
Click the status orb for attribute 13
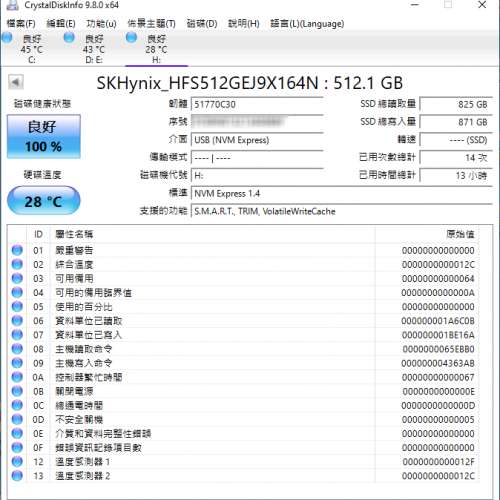point(17,476)
